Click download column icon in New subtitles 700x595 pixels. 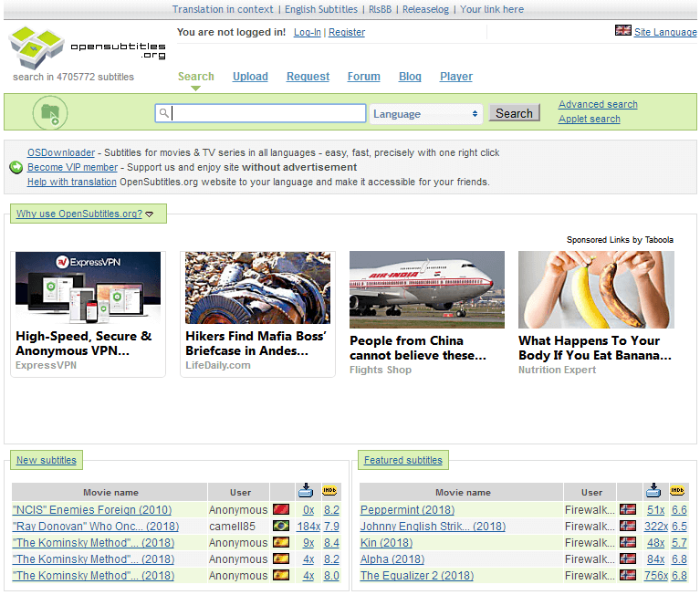[x=307, y=491]
